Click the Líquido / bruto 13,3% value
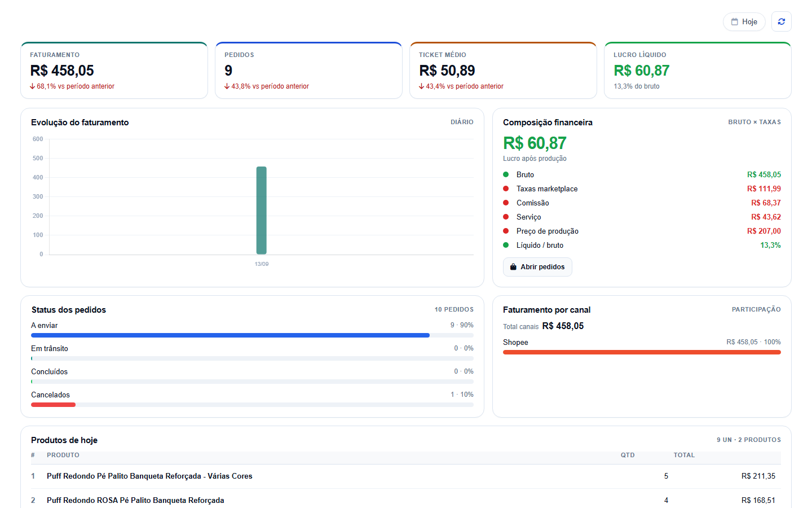Screen dimensions: 812x508 click(x=770, y=246)
